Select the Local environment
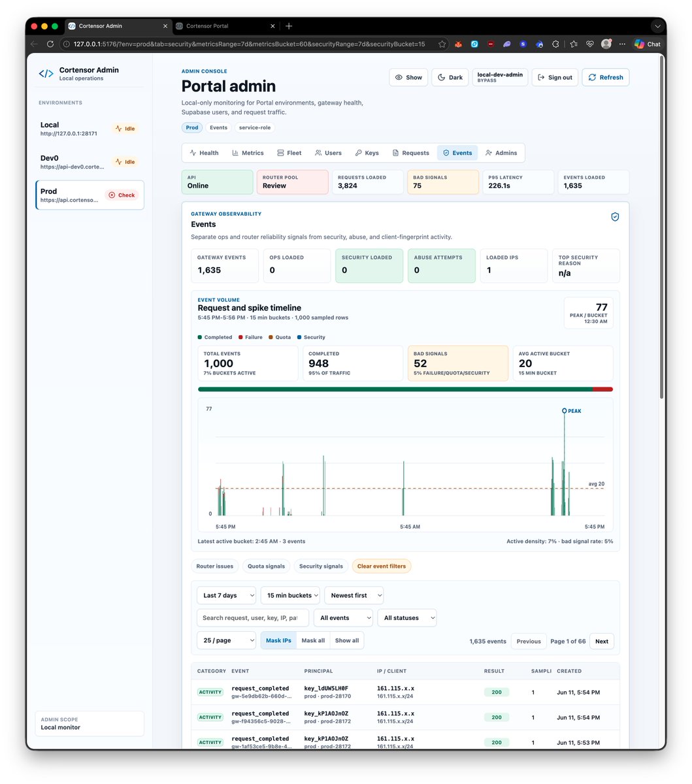This screenshot has height=784, width=692. 90,129
